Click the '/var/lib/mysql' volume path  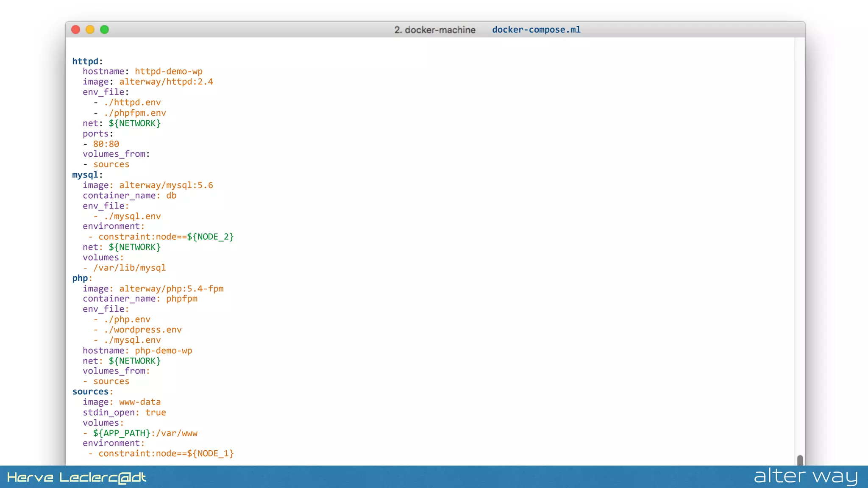point(130,268)
